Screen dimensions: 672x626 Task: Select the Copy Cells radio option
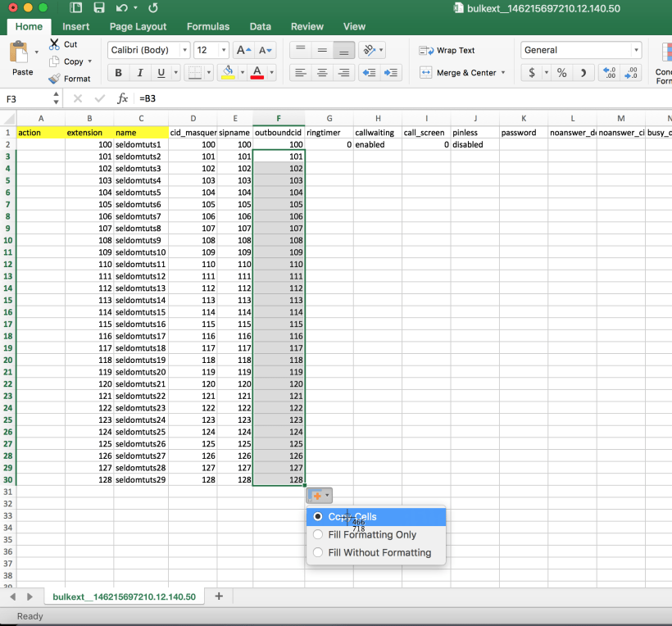(318, 517)
